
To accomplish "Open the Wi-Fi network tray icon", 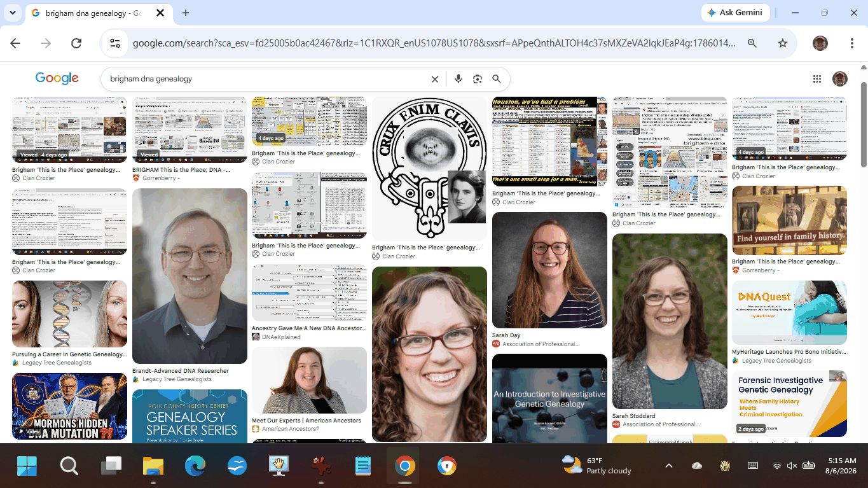I will (776, 466).
